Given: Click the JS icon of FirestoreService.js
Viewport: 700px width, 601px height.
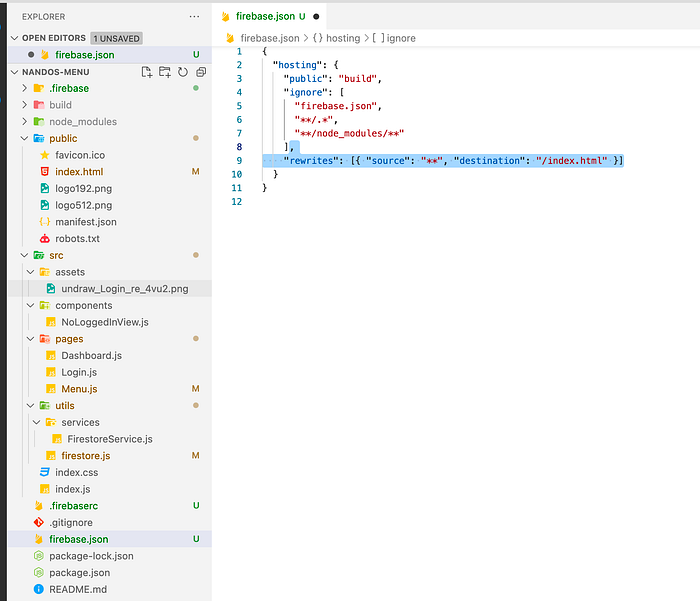Looking at the screenshot, I should tap(57, 439).
